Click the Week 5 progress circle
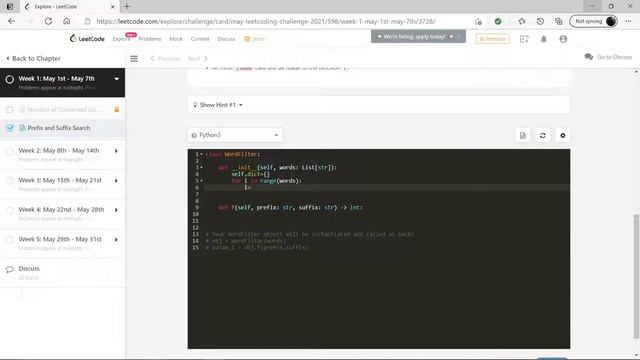This screenshot has height=360, width=640. point(10,240)
